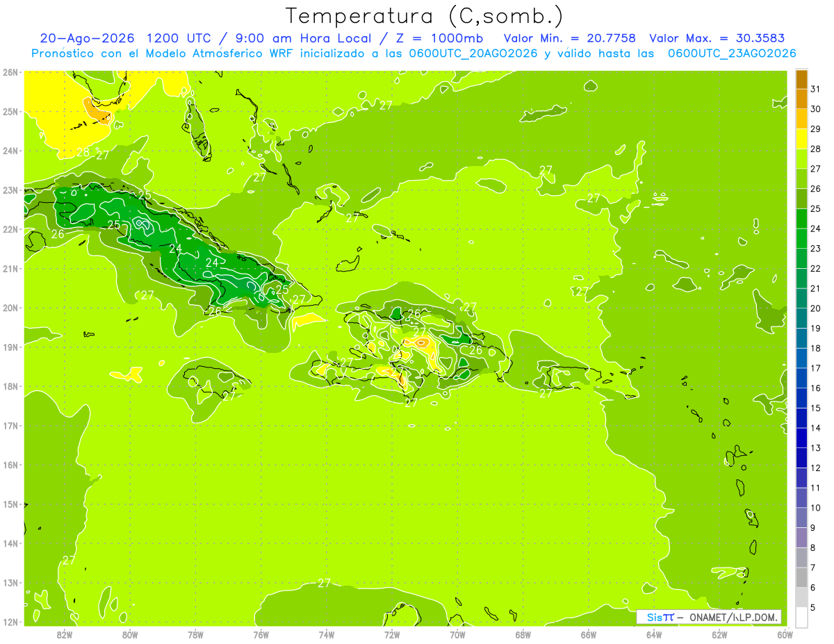Click the "Valor Min. = 20.7758" readout
834x644 pixels.
coord(570,38)
